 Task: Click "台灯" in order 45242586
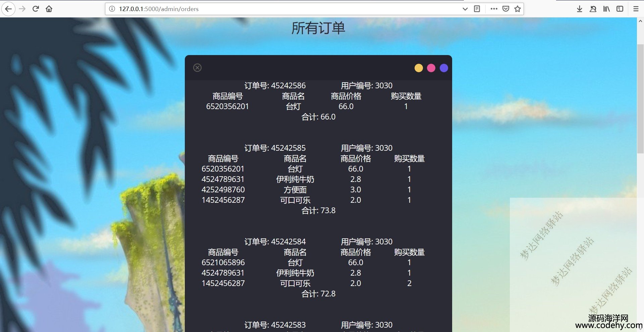pyautogui.click(x=293, y=106)
